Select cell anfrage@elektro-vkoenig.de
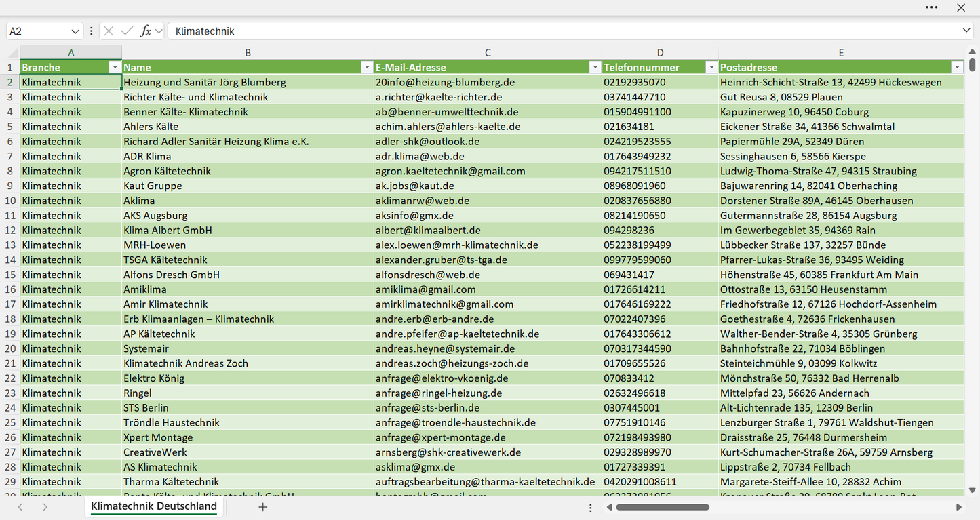The image size is (980, 520). pos(488,378)
